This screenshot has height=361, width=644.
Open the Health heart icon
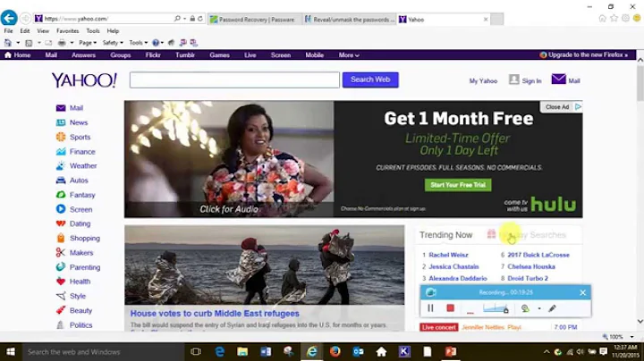tap(61, 281)
